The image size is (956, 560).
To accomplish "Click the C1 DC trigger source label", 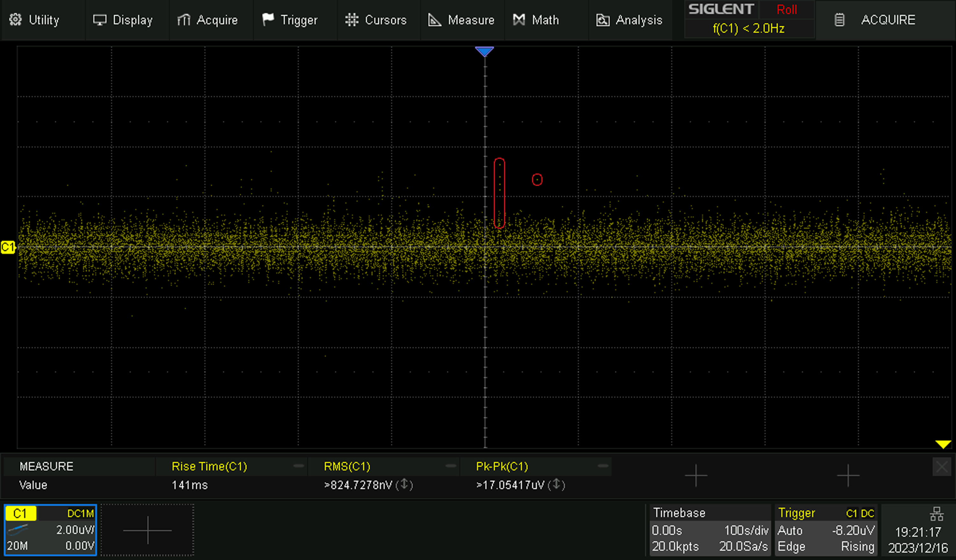I will coord(860,514).
